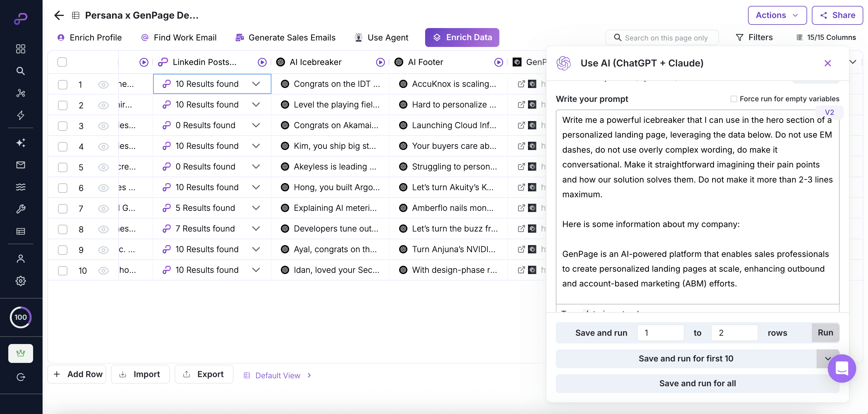Open settings gear in left sidebar
This screenshot has height=414, width=868.
point(21,281)
